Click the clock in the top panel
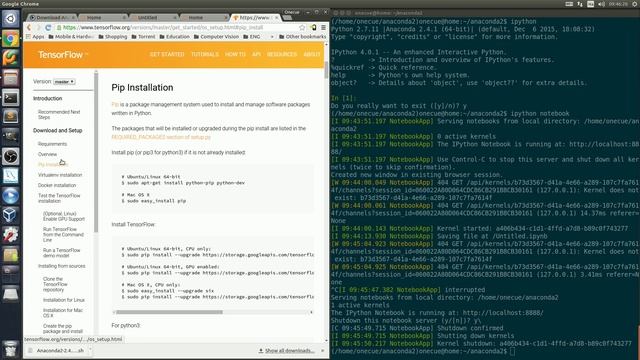Image resolution: width=640 pixels, height=360 pixels. (x=618, y=4)
